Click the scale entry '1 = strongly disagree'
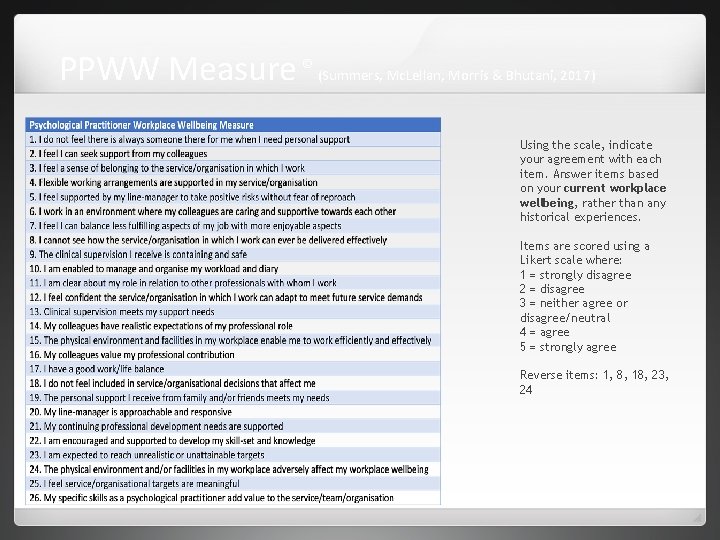Screen dimensions: 720x540 point(575,275)
